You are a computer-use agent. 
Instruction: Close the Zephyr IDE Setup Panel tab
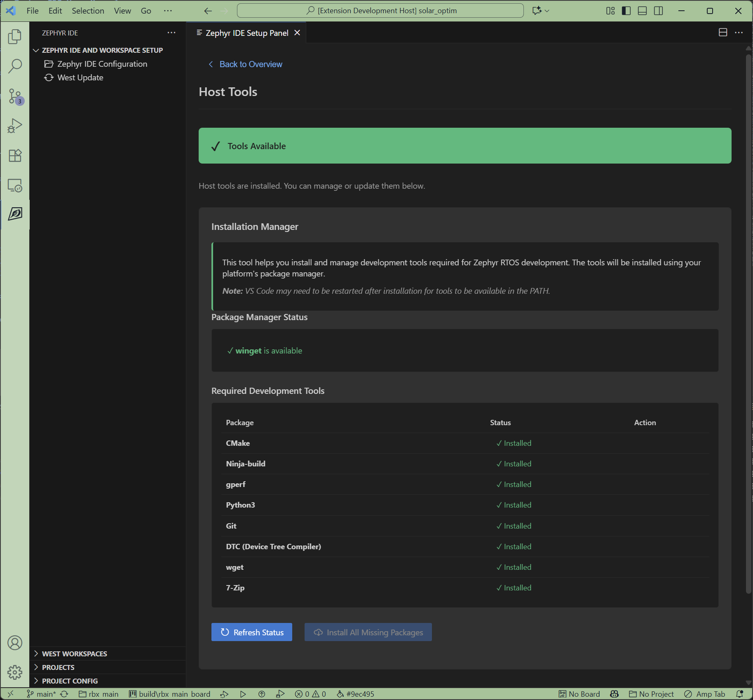pyautogui.click(x=297, y=33)
